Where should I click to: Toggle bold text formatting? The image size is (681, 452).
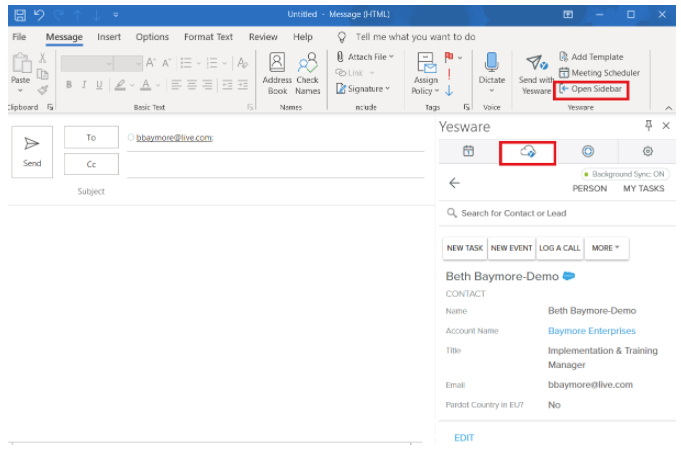coord(70,85)
